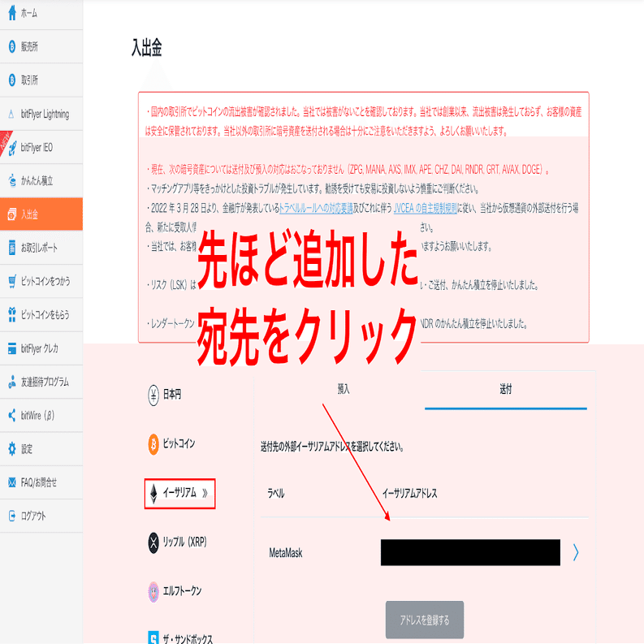Open the お取引レポート menu item

(x=41, y=248)
